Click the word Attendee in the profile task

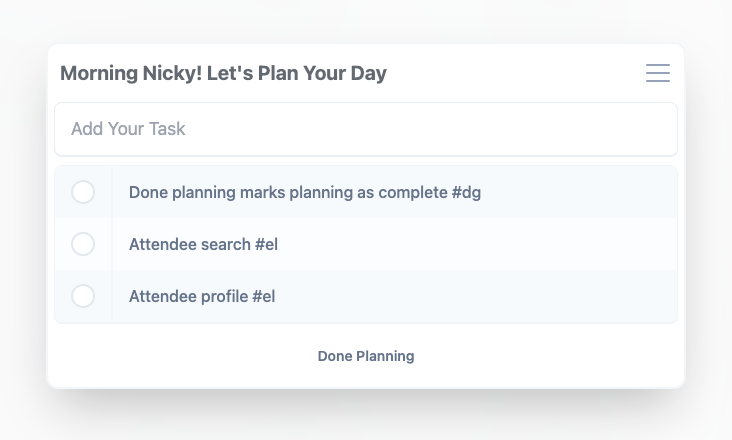162,296
